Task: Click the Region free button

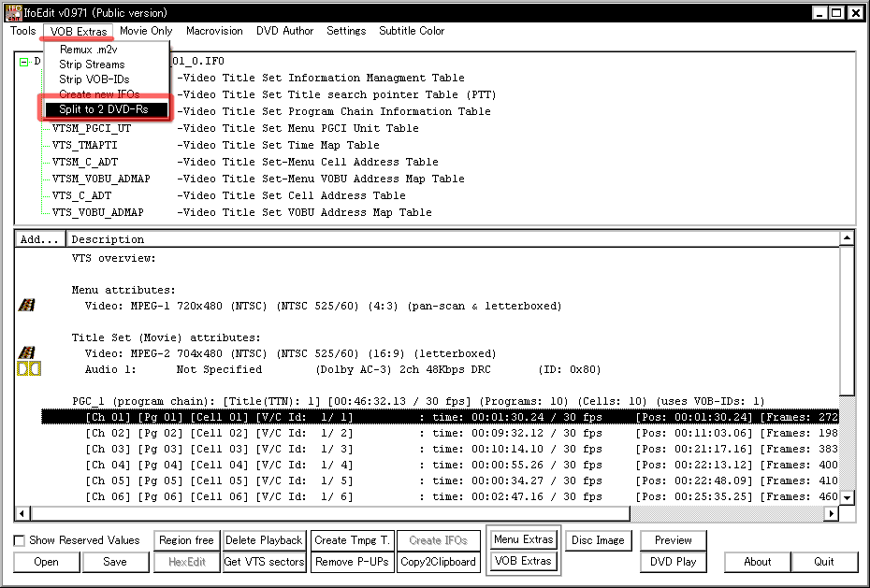Action: click(x=186, y=539)
